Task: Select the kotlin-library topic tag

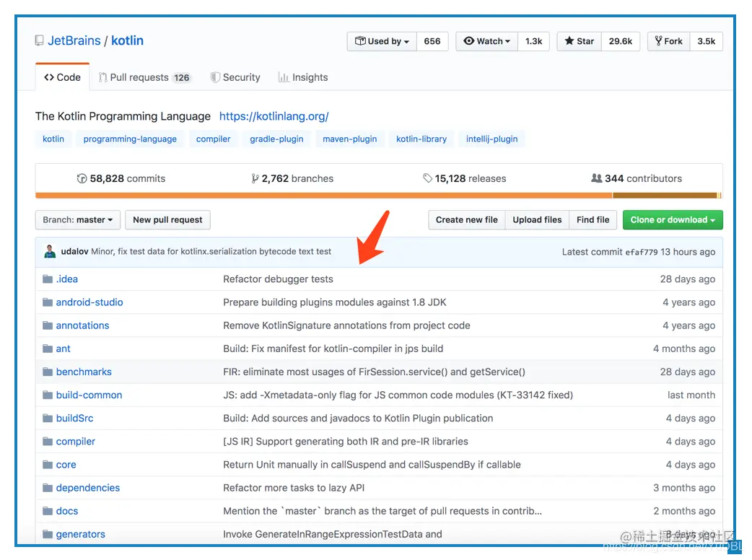Action: [x=421, y=139]
